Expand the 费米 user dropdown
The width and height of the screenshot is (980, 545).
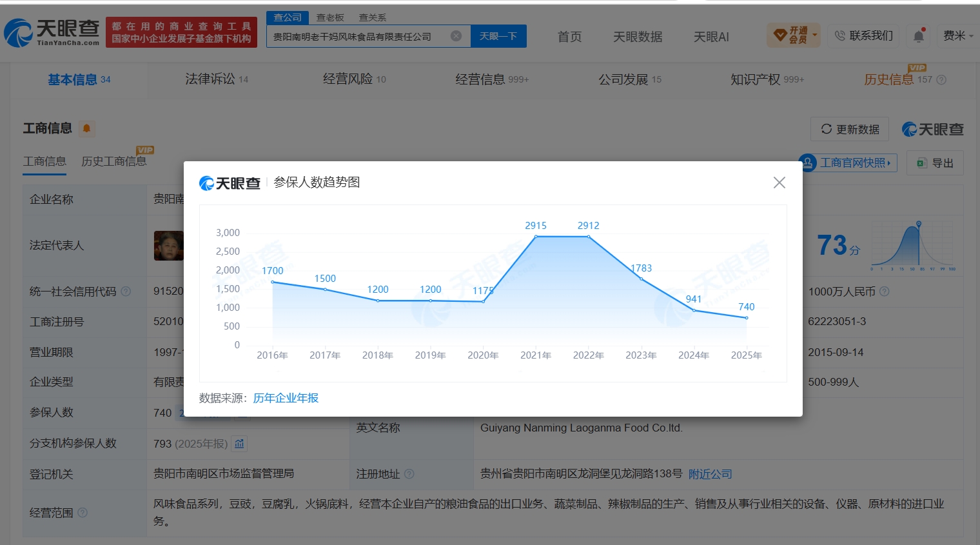958,35
